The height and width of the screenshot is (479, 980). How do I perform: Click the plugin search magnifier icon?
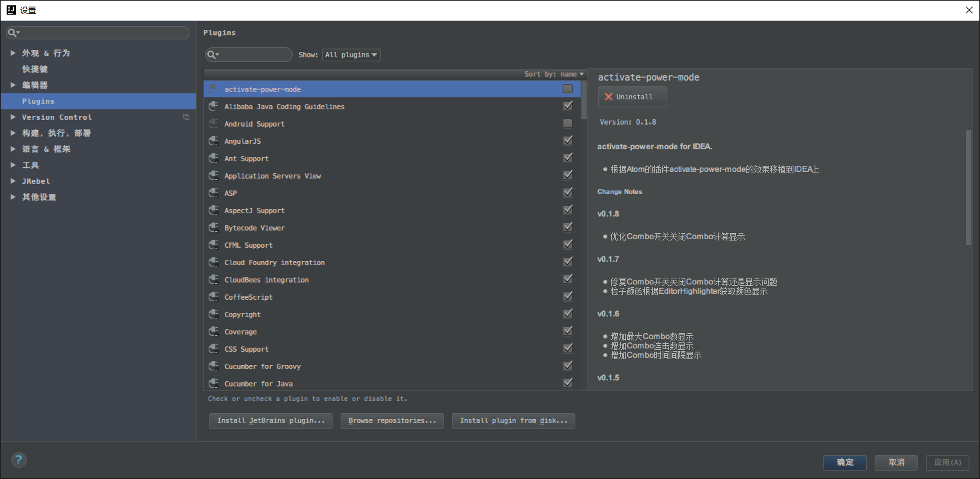point(213,55)
